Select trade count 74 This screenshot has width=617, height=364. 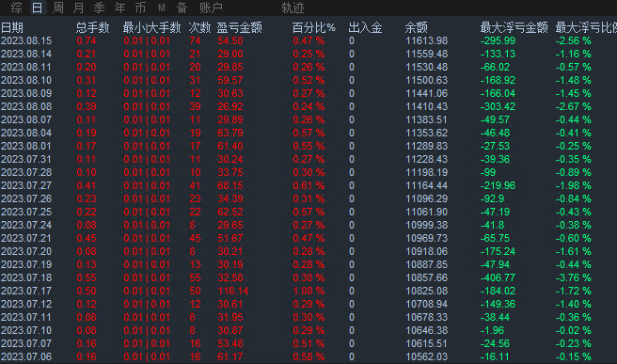195,41
